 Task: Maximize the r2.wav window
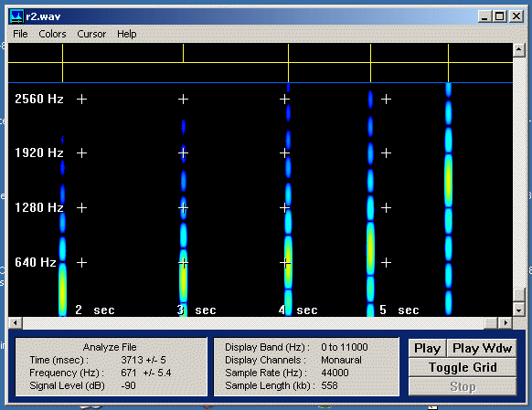[500, 16]
